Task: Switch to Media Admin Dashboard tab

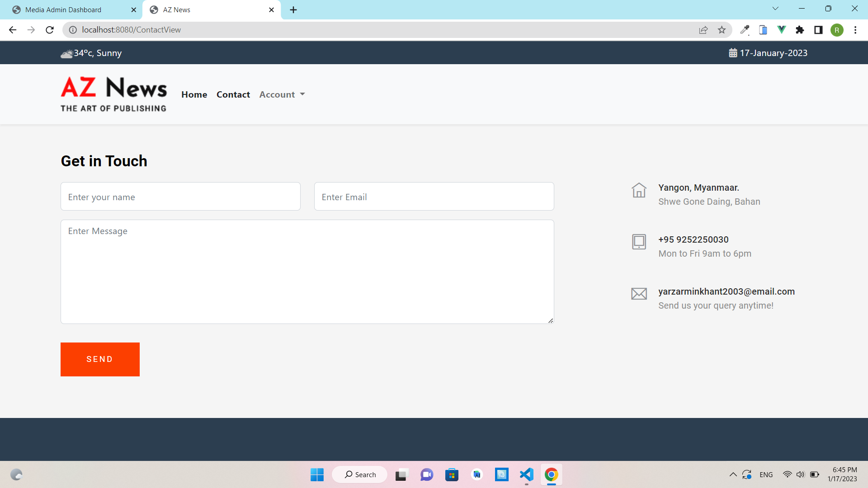Action: [x=63, y=9]
